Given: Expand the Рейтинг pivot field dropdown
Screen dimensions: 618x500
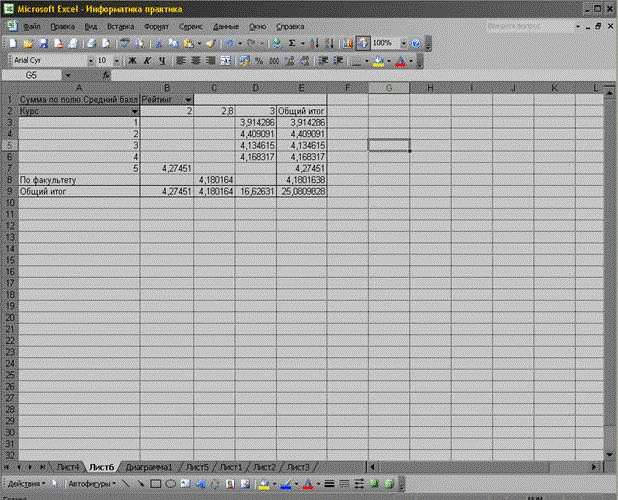Looking at the screenshot, I should click(186, 100).
